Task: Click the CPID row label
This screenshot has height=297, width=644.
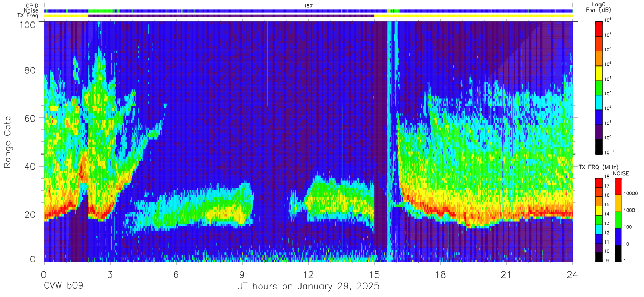Action: (31, 6)
